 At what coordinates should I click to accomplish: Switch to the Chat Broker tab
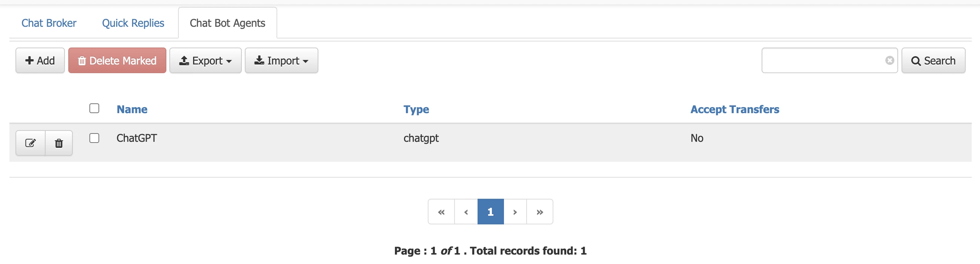click(49, 23)
